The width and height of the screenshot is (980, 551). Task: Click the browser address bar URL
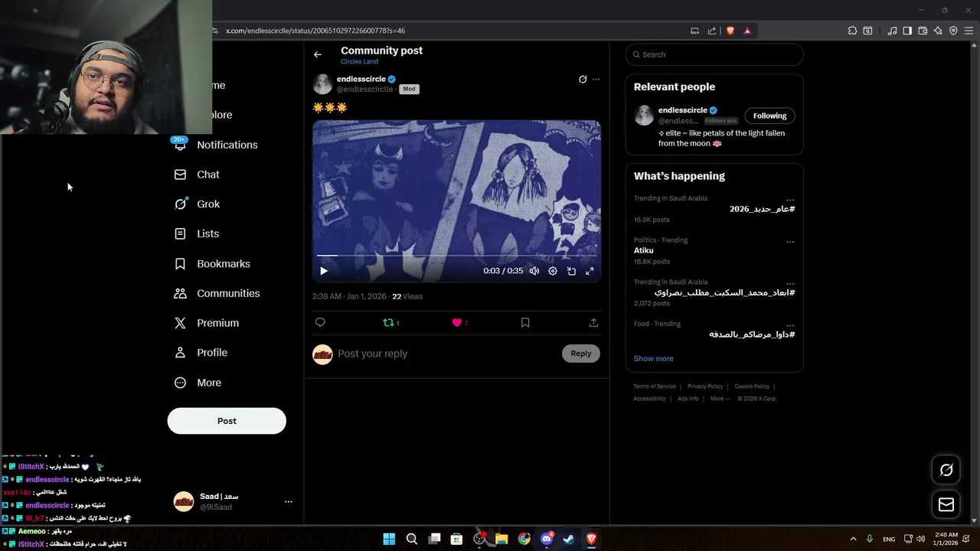coord(315,31)
